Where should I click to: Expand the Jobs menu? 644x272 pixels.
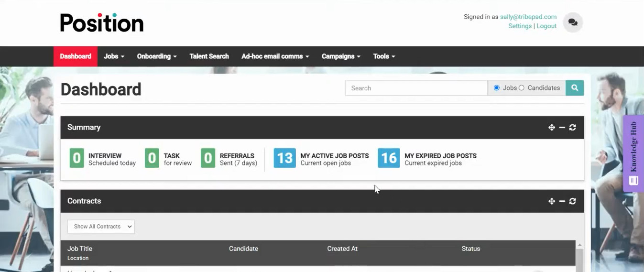coord(114,56)
